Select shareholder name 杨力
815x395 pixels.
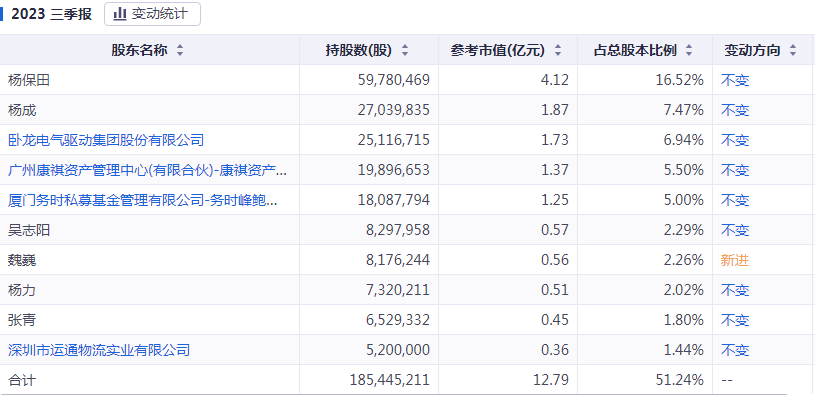(22, 290)
